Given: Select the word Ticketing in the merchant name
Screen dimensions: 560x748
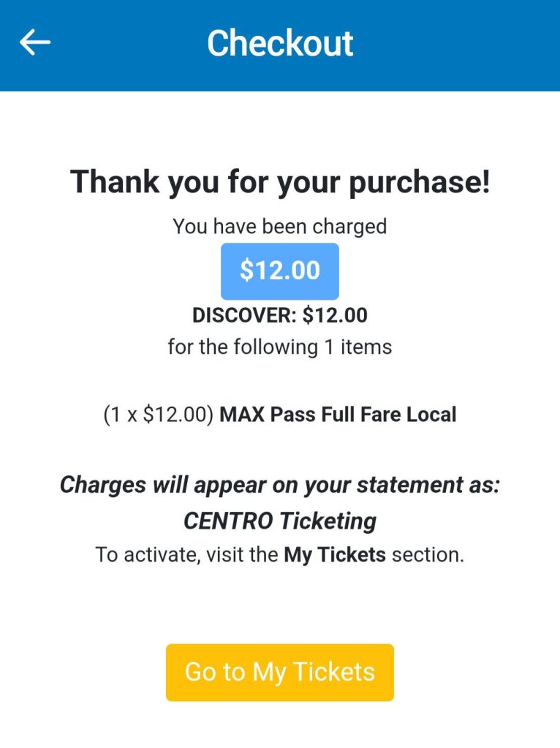Looking at the screenshot, I should [328, 521].
